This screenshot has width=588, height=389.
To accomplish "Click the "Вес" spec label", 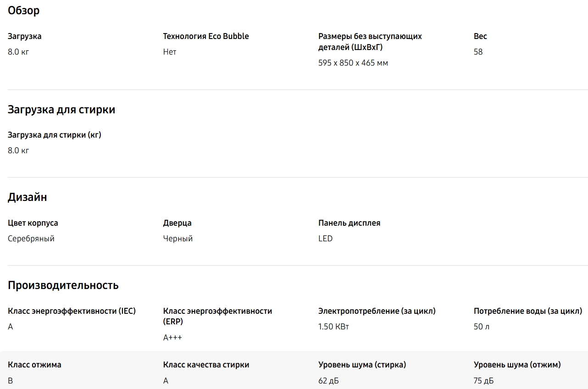I will 480,36.
